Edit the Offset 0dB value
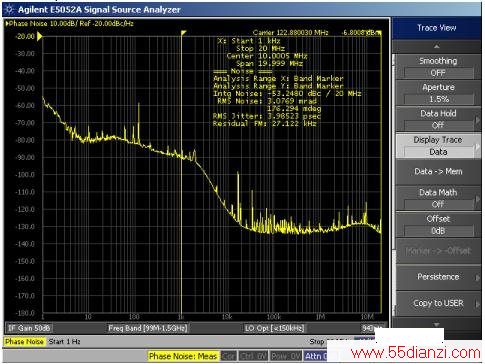 (439, 231)
